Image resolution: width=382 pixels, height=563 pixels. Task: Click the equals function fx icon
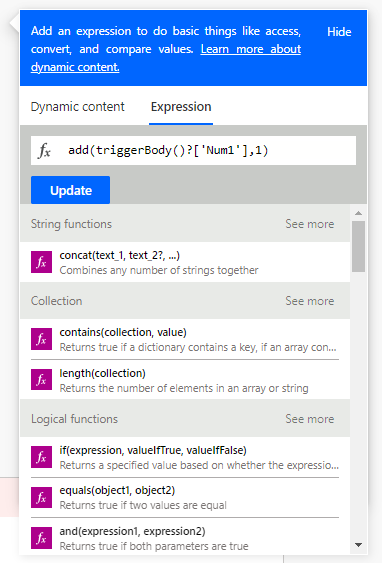tap(41, 497)
